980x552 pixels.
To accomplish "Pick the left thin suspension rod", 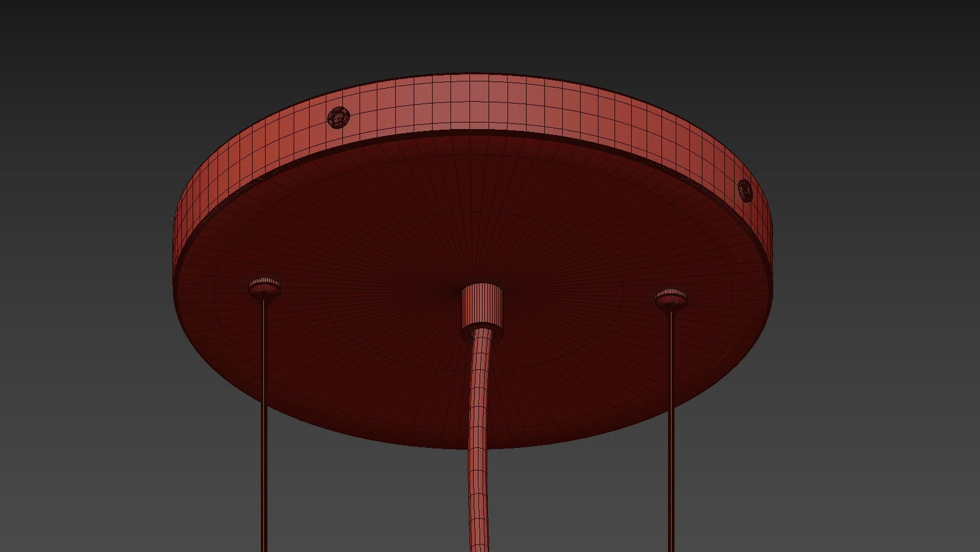I will click(x=264, y=425).
